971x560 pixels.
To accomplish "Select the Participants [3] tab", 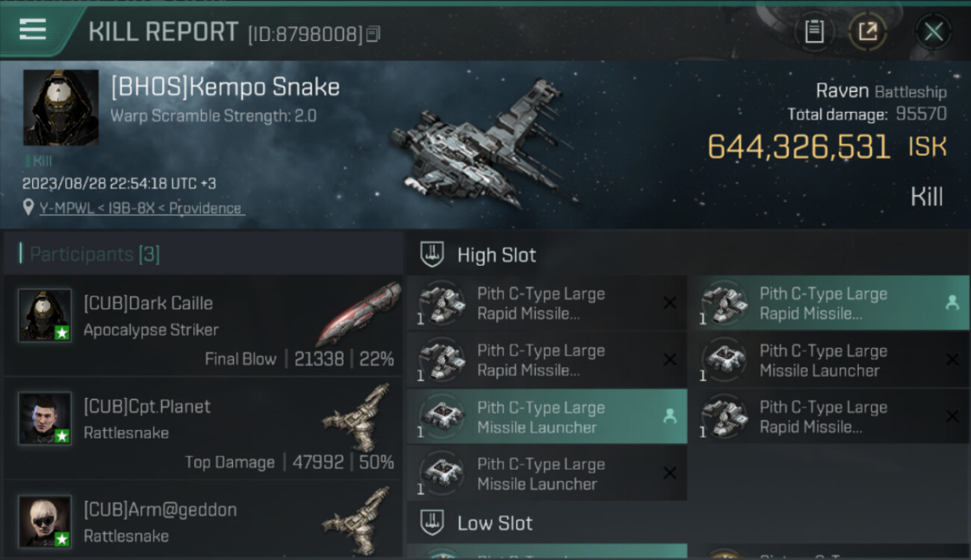I will click(94, 255).
